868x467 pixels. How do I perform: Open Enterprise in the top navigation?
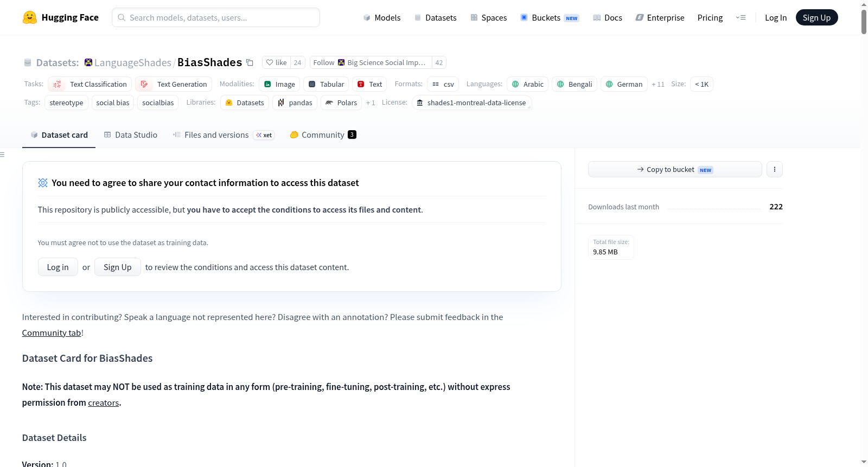(x=660, y=18)
